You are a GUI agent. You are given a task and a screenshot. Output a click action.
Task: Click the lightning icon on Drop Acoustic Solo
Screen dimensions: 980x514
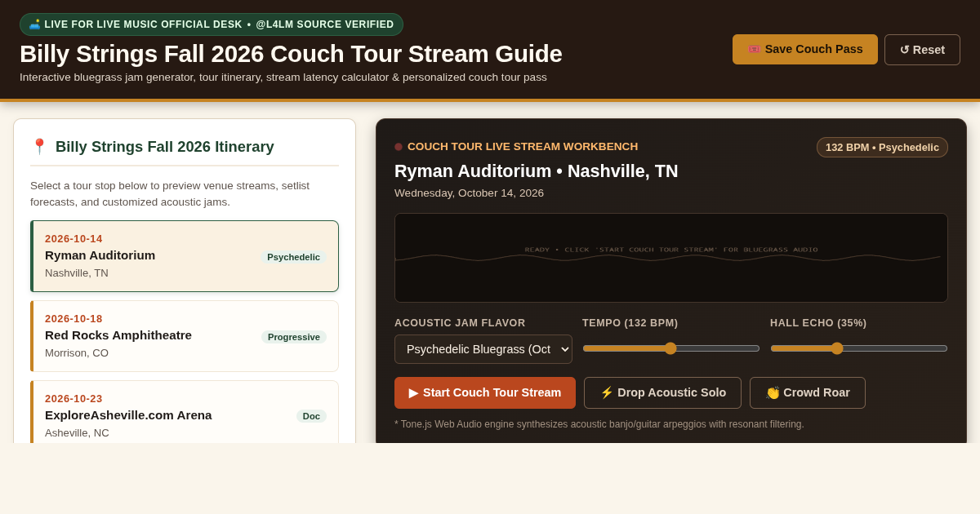coord(607,392)
